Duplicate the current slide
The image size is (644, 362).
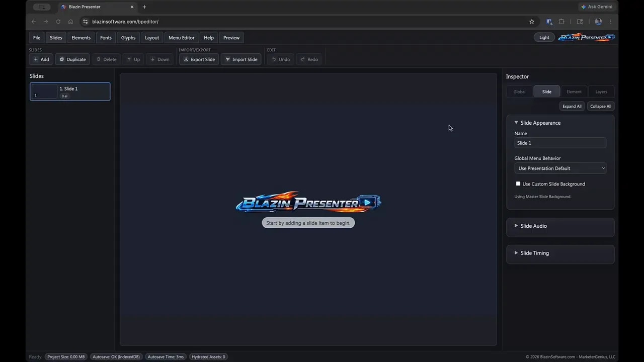(72, 59)
